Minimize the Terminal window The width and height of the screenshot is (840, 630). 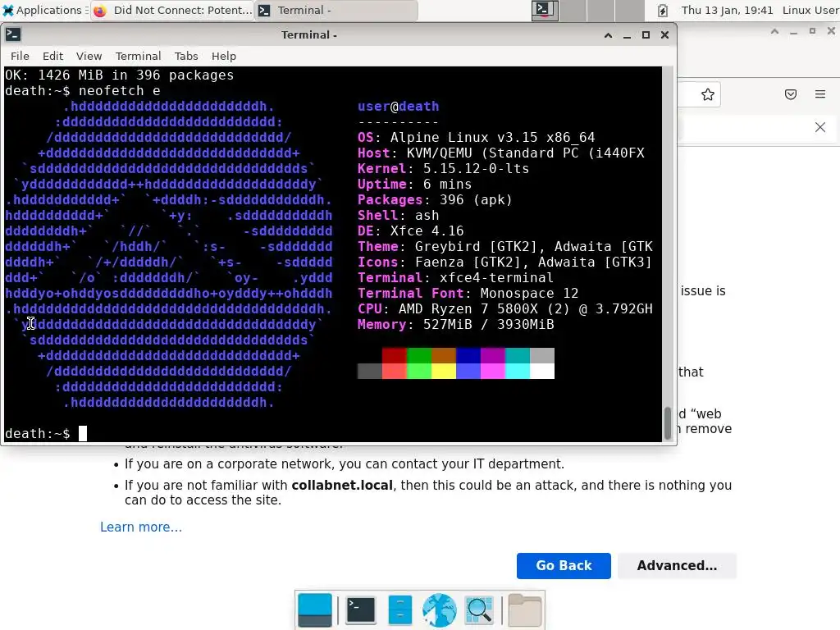coord(627,35)
